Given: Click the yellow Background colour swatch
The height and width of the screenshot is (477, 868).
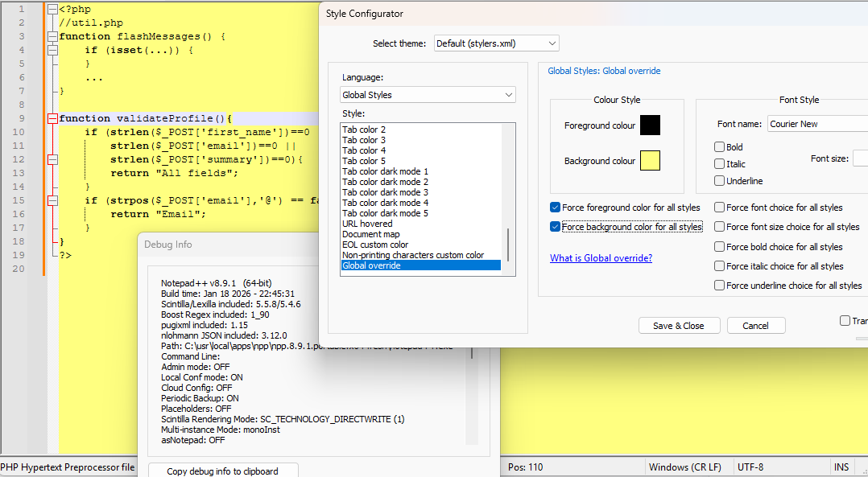Looking at the screenshot, I should click(650, 161).
